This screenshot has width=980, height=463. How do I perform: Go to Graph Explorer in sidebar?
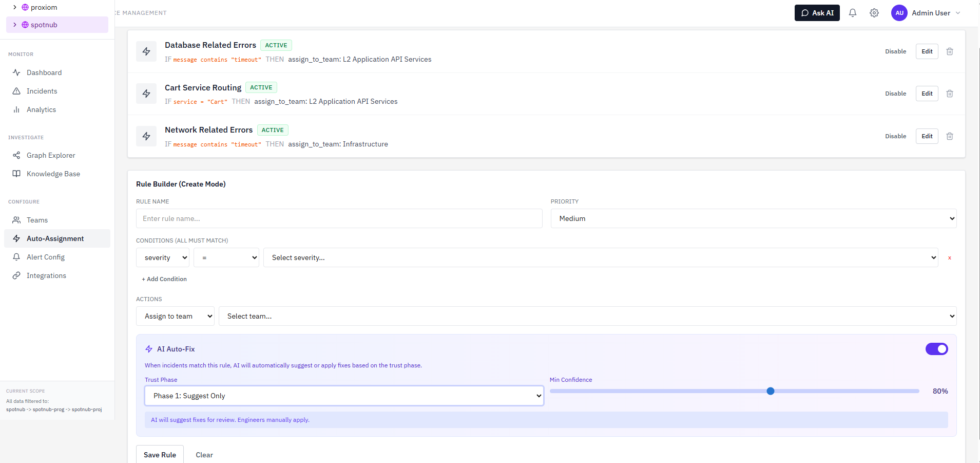point(50,155)
